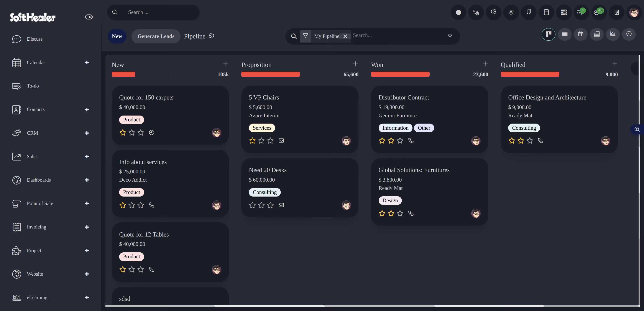Expand the CRM submenu plus
Image resolution: width=644 pixels, height=311 pixels.
click(x=87, y=133)
